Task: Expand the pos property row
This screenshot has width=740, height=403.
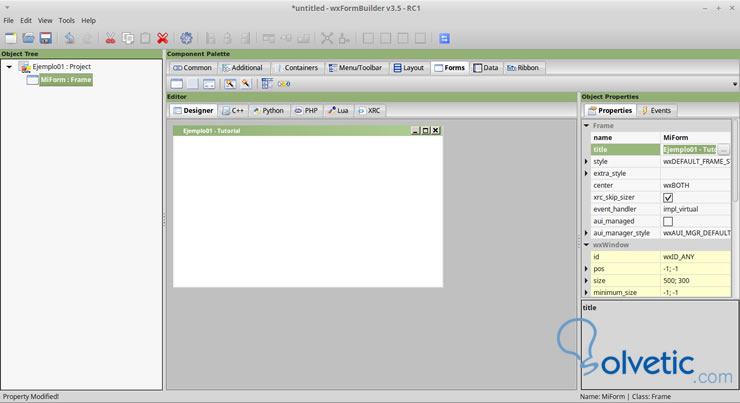Action: point(587,269)
